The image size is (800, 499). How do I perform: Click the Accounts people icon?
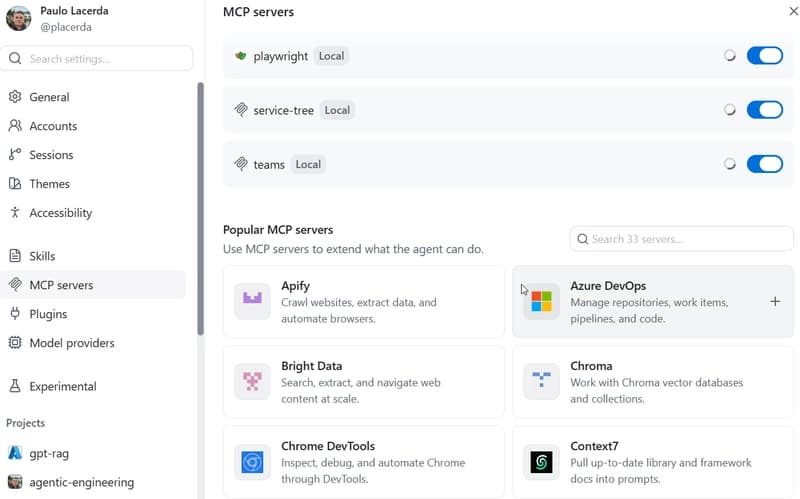coord(15,126)
